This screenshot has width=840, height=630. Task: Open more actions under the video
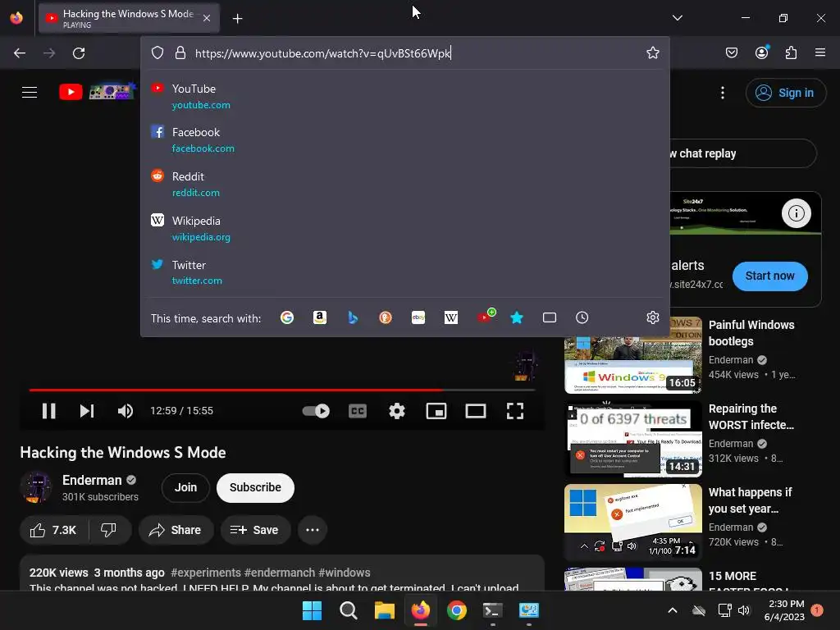pos(313,530)
